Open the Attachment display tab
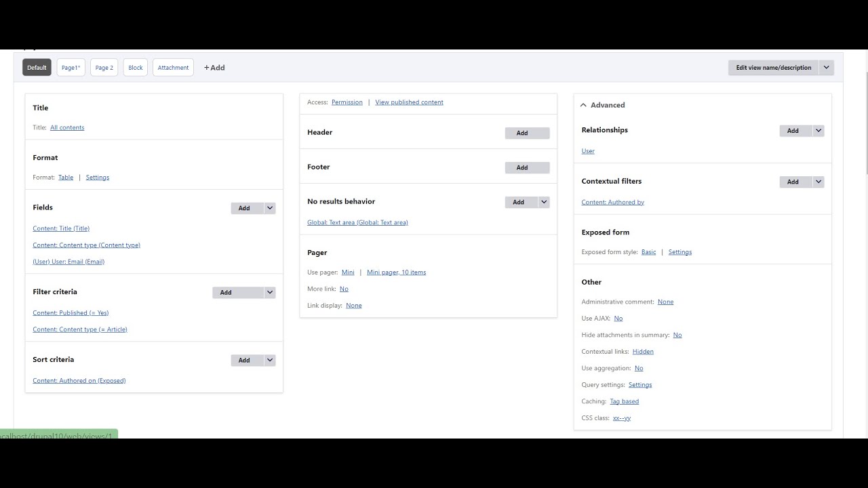Image resolution: width=868 pixels, height=488 pixels. point(173,68)
